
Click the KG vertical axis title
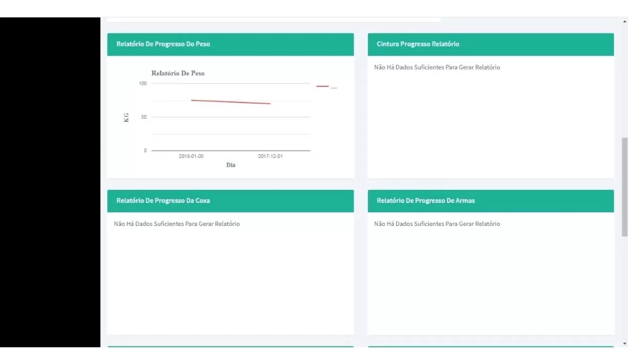click(126, 117)
